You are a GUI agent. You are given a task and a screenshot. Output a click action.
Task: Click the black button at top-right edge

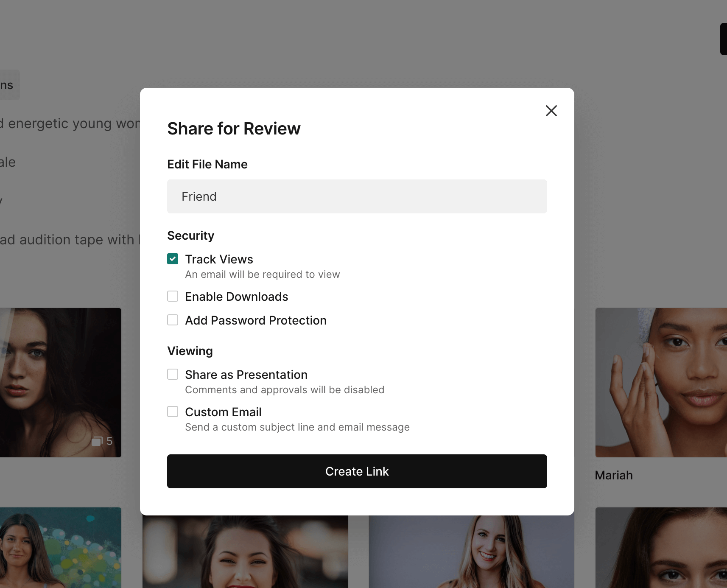pyautogui.click(x=723, y=39)
